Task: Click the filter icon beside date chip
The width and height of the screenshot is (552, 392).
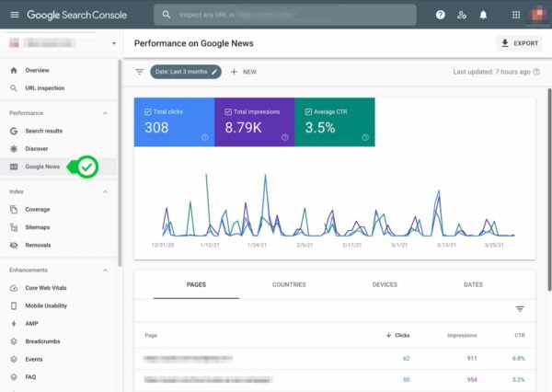Action: [x=140, y=71]
